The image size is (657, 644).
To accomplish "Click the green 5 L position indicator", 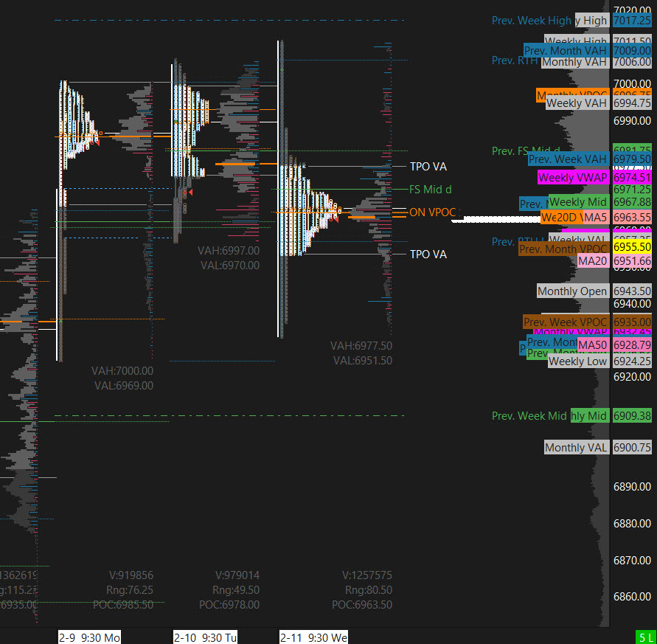I will coord(645,637).
